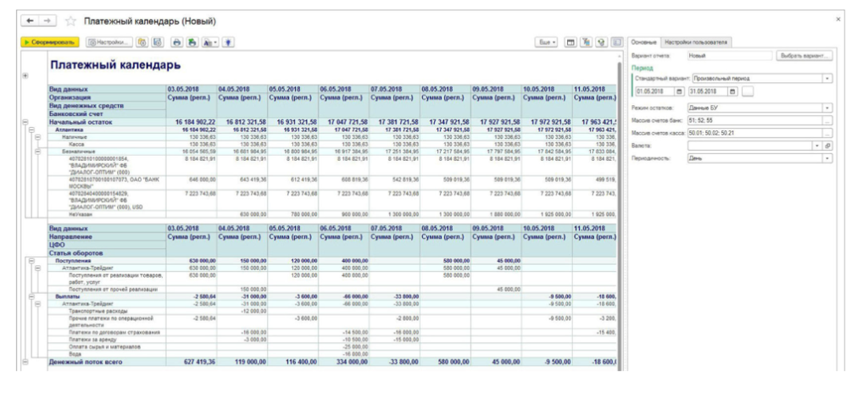The image size is (868, 398).
Task: Switch to Настройки пользователя tab
Action: 697,42
